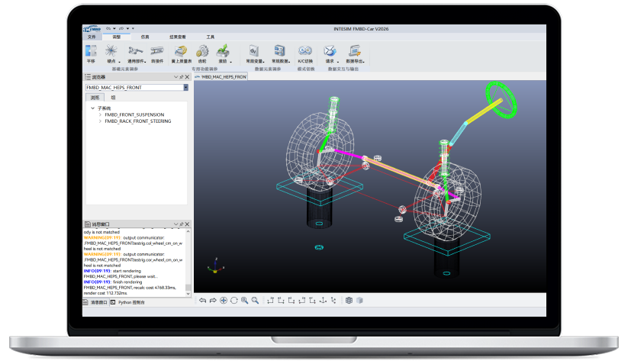
Task: Switch to wireframe cube display mode
Action: (x=349, y=301)
